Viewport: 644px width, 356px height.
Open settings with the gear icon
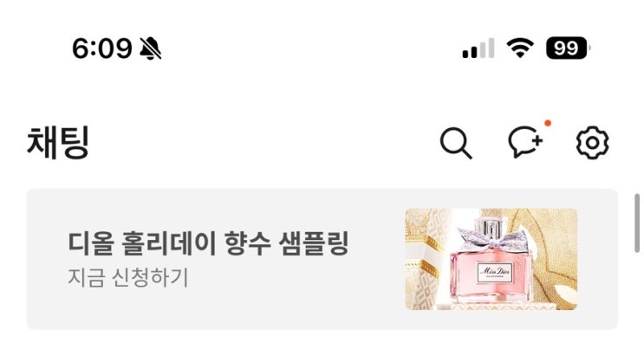(x=592, y=143)
